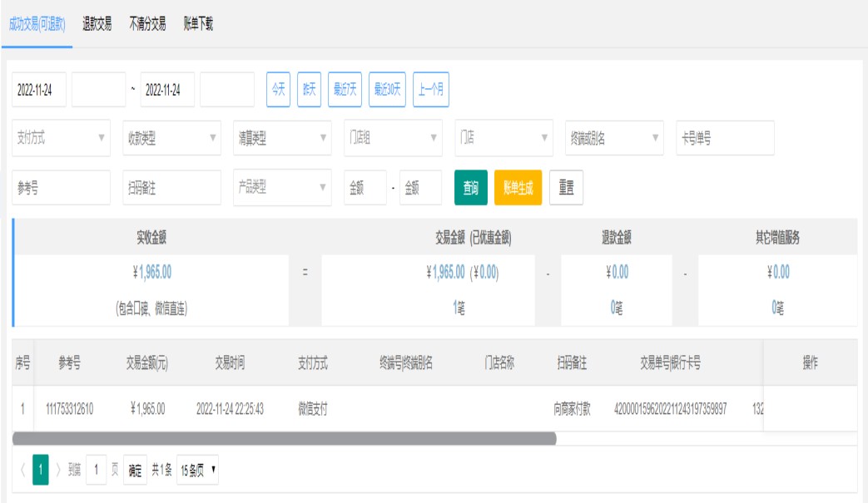
Task: Expand the 清算类型 dropdown
Action: tap(282, 138)
